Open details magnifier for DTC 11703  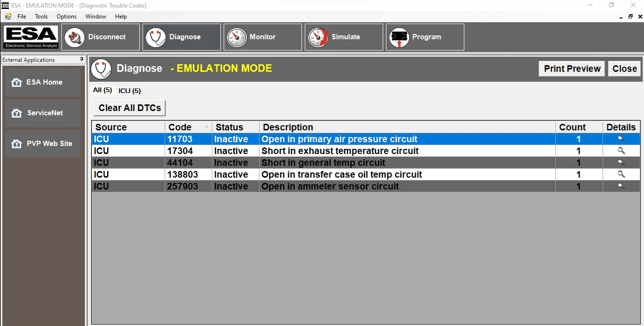point(621,139)
